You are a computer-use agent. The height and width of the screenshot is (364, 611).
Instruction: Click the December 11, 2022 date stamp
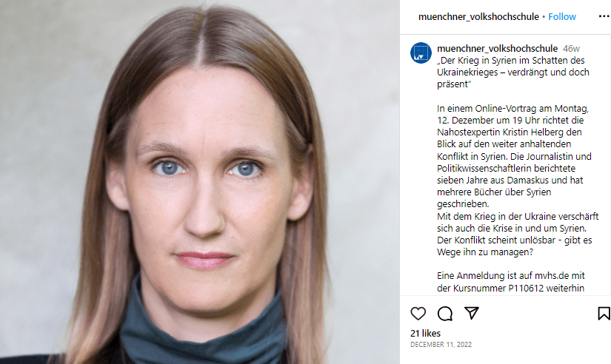coord(441,345)
